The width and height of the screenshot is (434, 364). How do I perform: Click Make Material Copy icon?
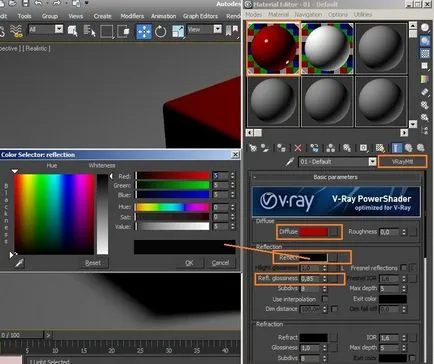pos(314,148)
